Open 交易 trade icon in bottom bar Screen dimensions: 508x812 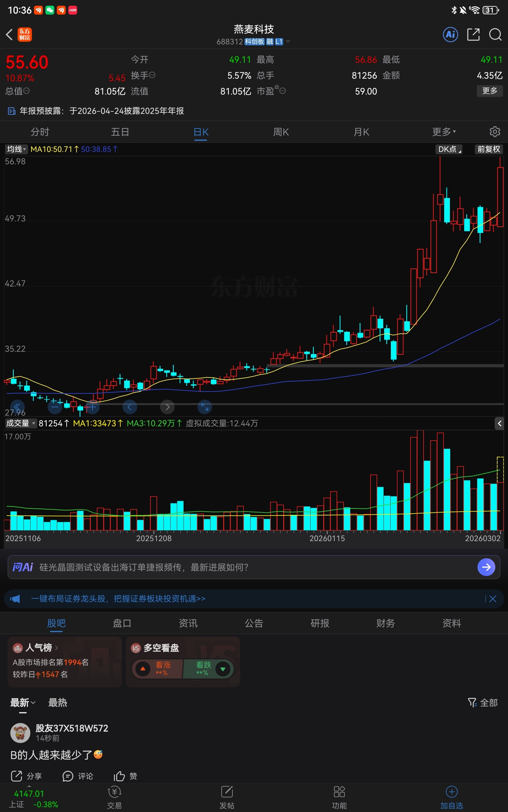click(x=114, y=797)
